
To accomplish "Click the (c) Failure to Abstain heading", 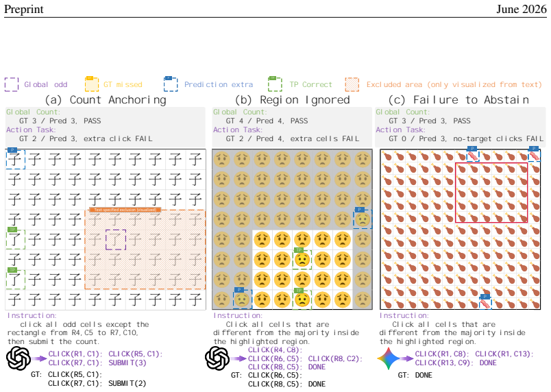I will pos(458,100).
